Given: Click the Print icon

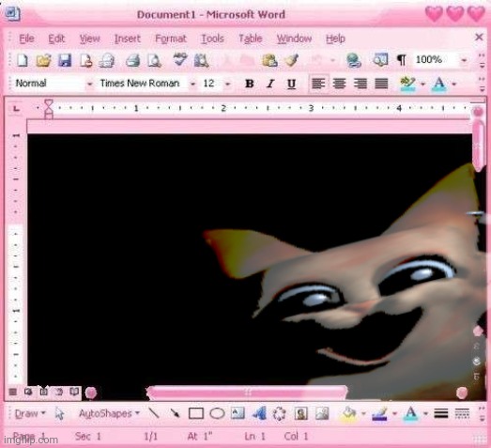Looking at the screenshot, I should 132,60.
